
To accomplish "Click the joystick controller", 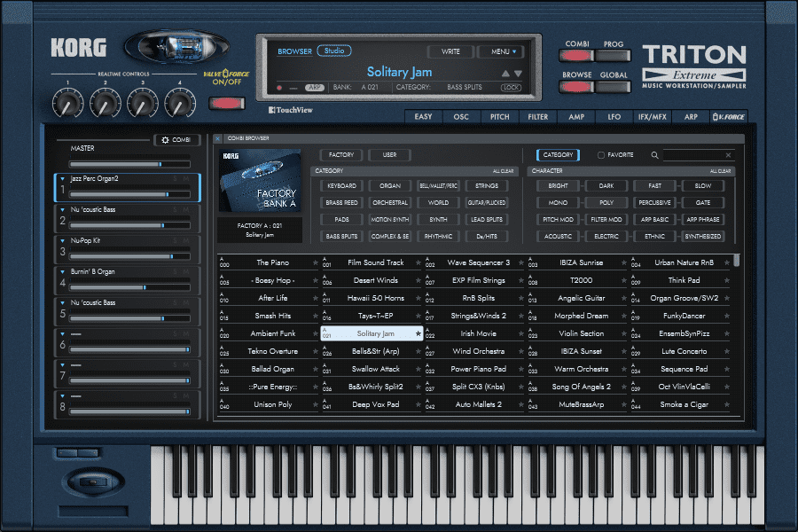I will [x=94, y=481].
